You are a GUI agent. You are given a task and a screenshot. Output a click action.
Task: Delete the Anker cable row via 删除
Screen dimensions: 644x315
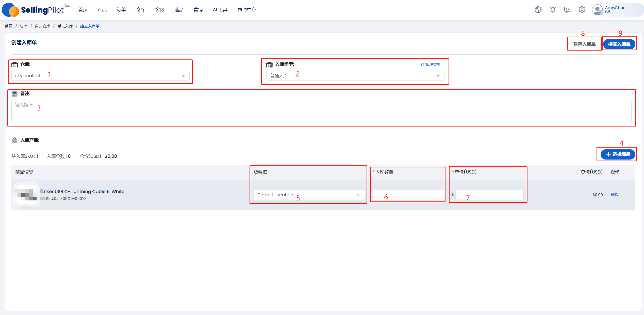(x=614, y=195)
